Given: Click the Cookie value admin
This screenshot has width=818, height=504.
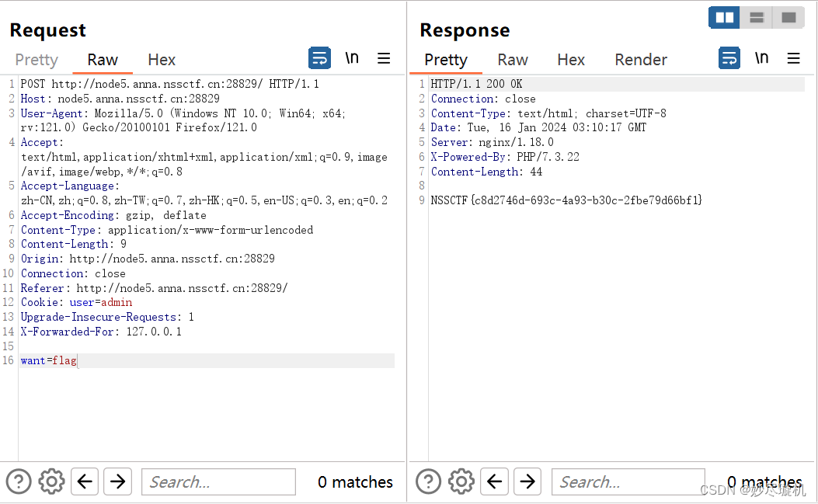Looking at the screenshot, I should pyautogui.click(x=117, y=303).
